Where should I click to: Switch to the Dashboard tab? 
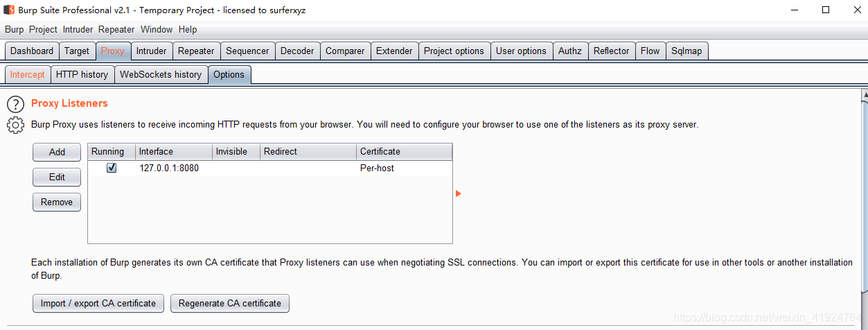point(32,51)
